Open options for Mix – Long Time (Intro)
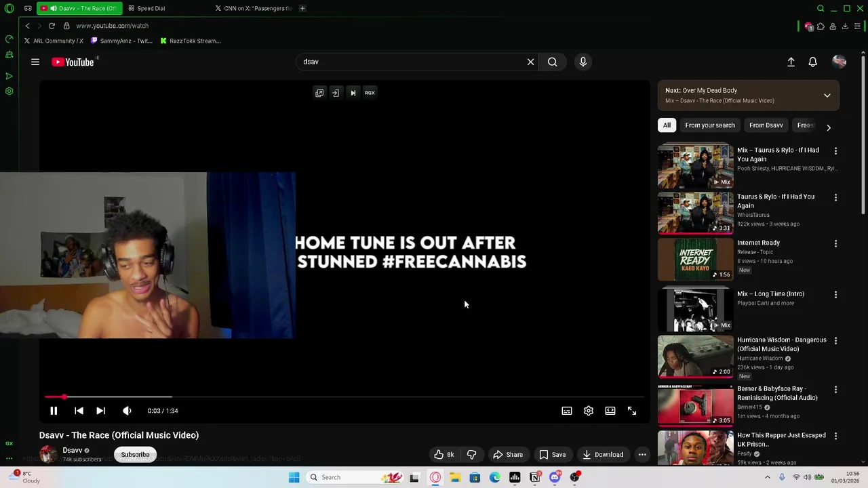Screen dimensions: 868x488 pos(835,295)
